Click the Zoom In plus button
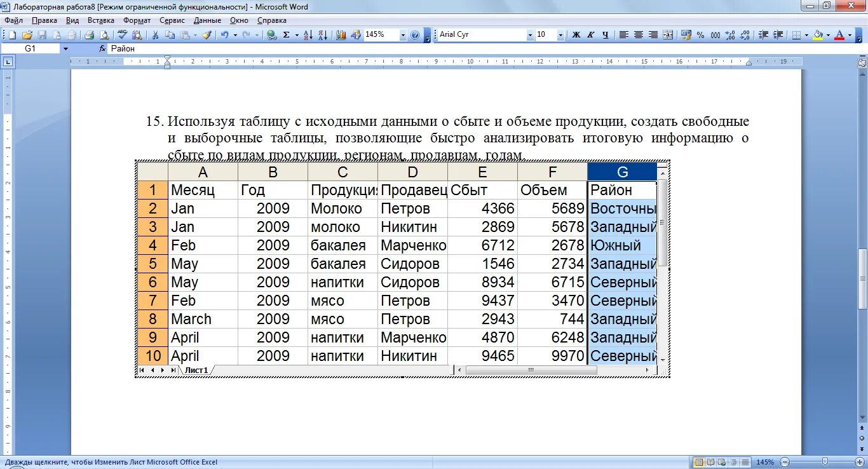The width and height of the screenshot is (868, 469). [x=860, y=462]
